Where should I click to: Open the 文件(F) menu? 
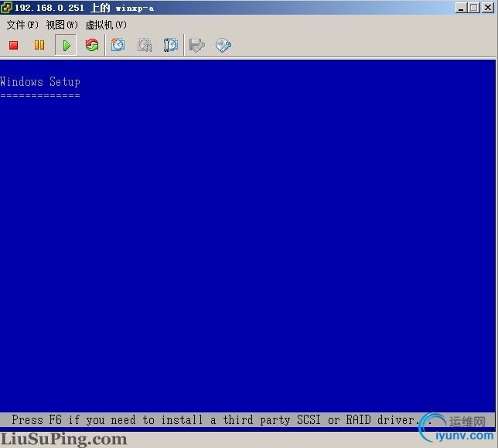pyautogui.click(x=22, y=25)
